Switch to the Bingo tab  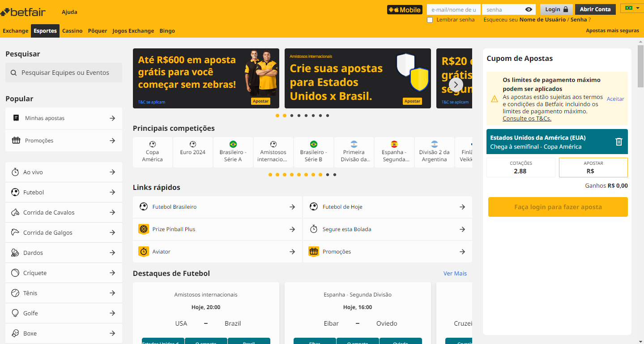click(167, 31)
